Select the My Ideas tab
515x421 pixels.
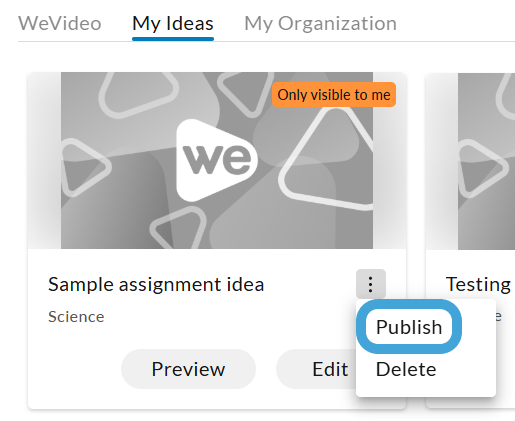[x=173, y=24]
